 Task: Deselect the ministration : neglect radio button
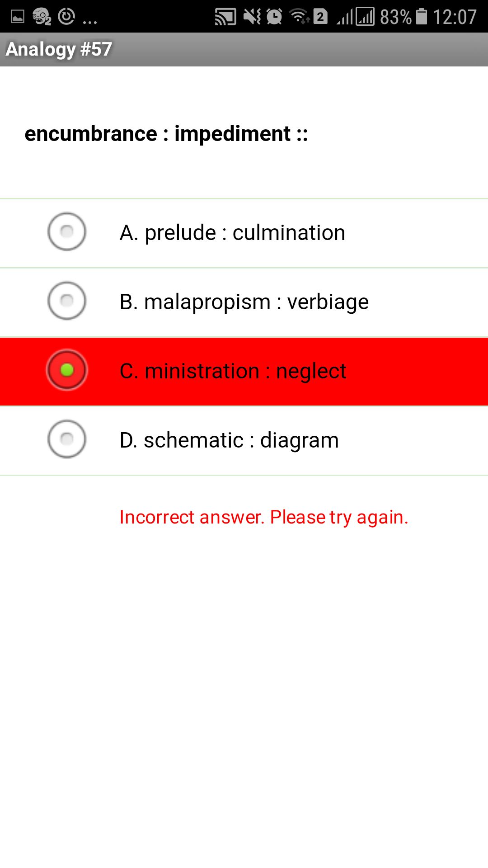click(66, 371)
